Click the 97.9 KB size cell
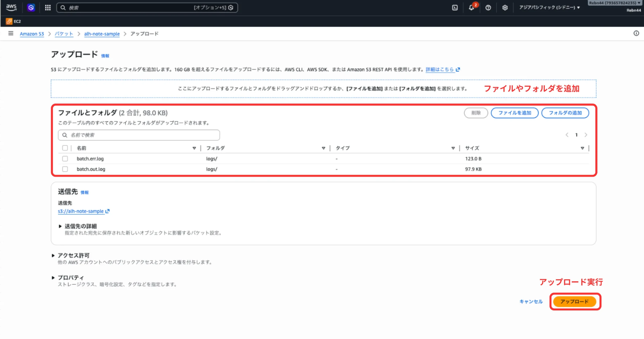Screen dimensions: 644x339 (473, 169)
